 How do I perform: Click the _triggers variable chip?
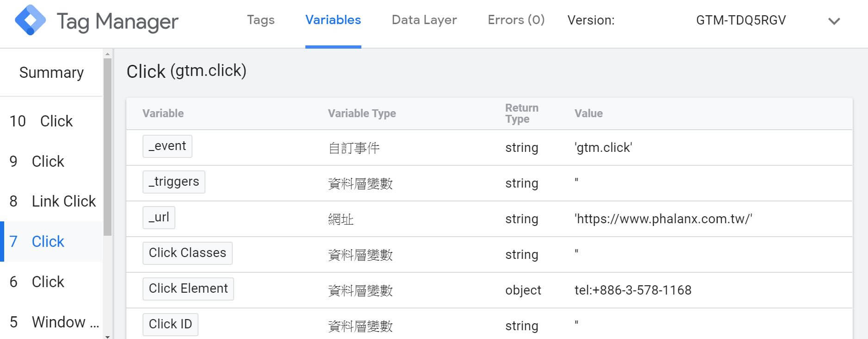point(174,182)
